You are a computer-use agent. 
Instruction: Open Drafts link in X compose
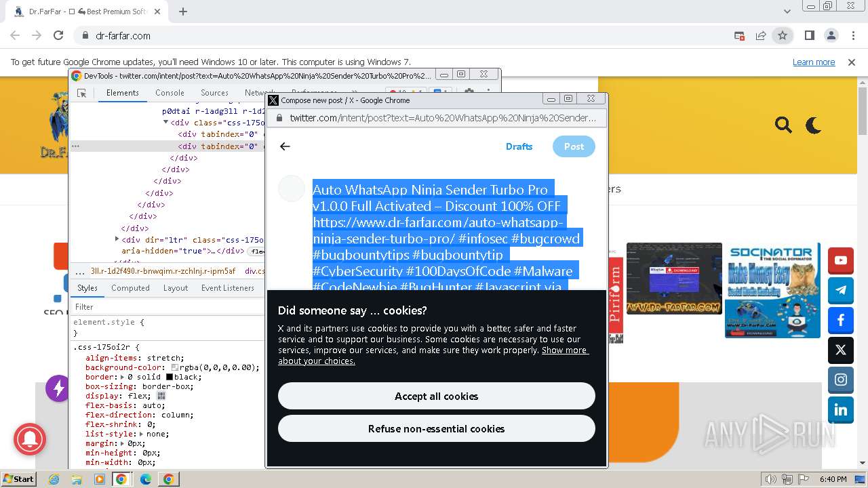519,146
